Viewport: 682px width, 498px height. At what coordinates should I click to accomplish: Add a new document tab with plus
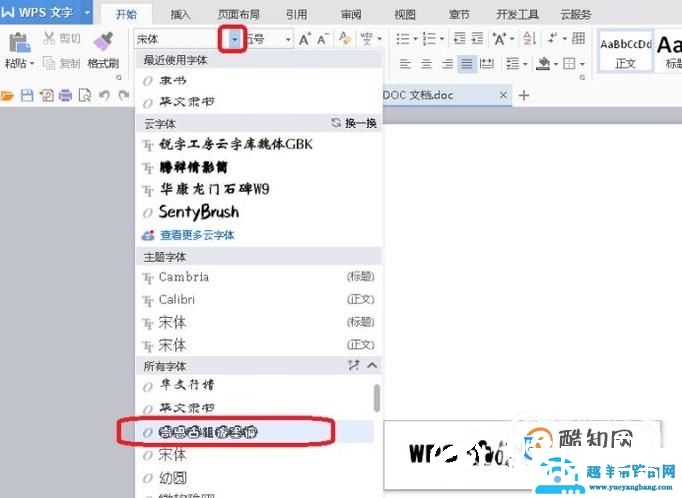[x=524, y=95]
